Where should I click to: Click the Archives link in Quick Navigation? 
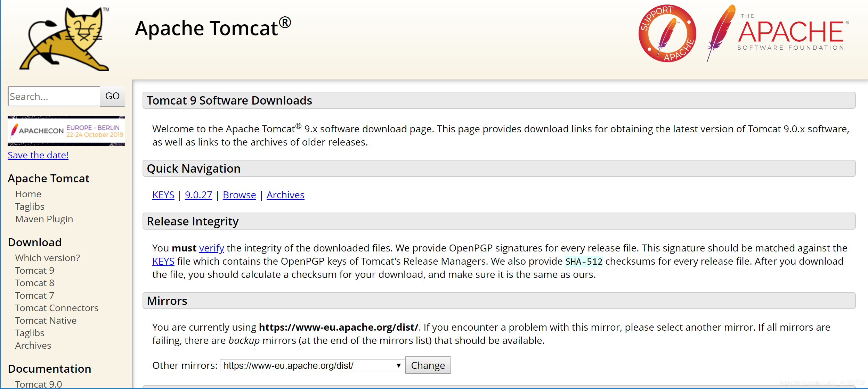286,195
